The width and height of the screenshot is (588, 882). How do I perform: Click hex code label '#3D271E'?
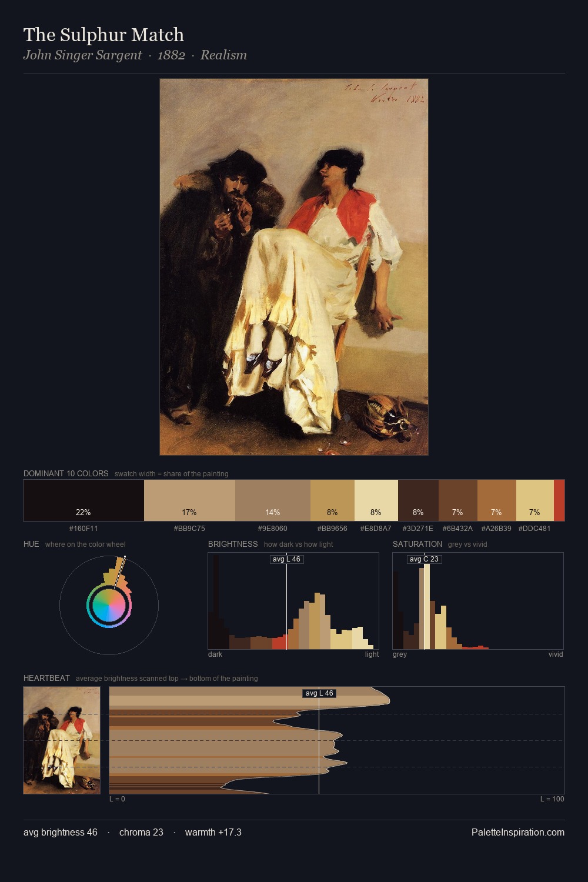coord(418,529)
